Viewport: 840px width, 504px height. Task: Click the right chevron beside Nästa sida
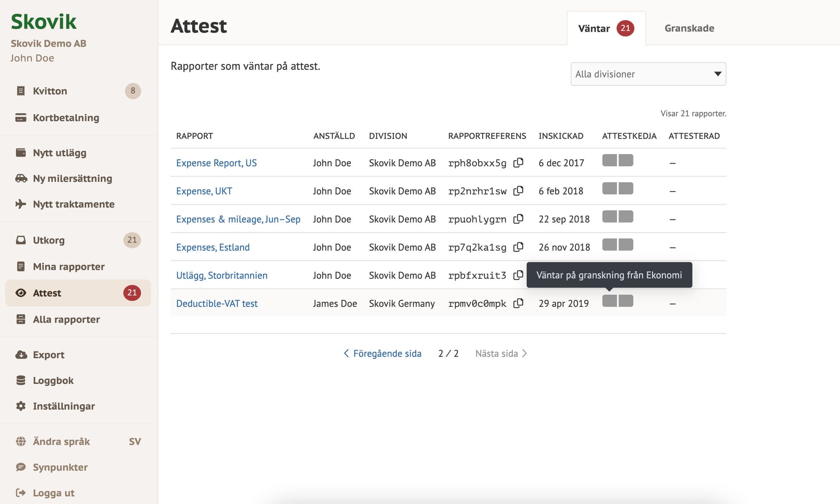pos(525,353)
